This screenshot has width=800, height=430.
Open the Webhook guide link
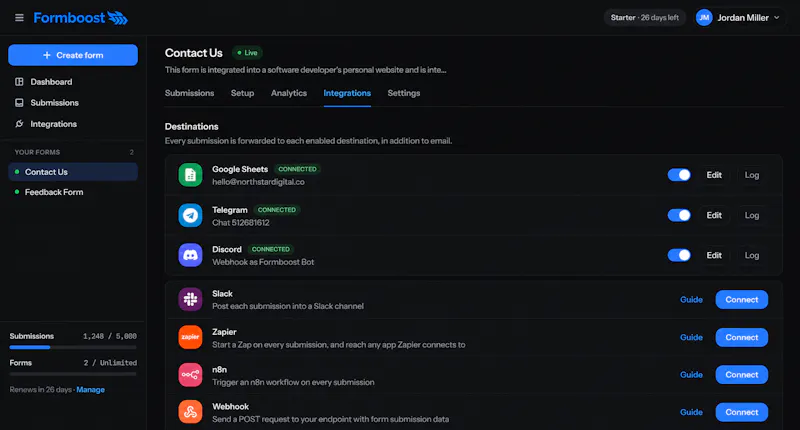691,412
